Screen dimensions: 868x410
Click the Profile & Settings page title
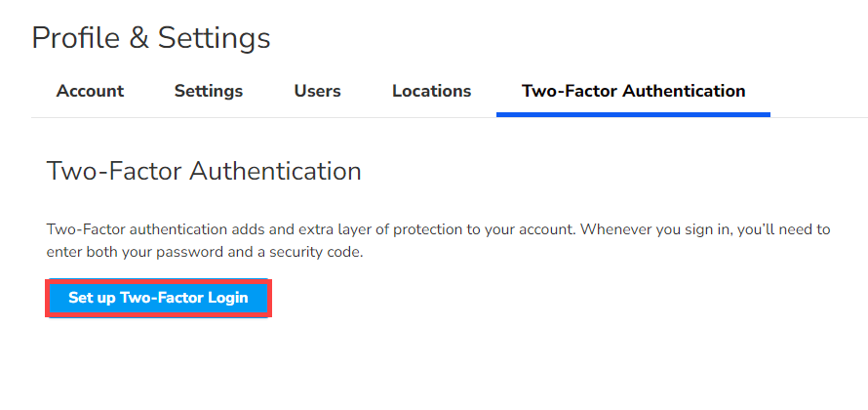151,38
